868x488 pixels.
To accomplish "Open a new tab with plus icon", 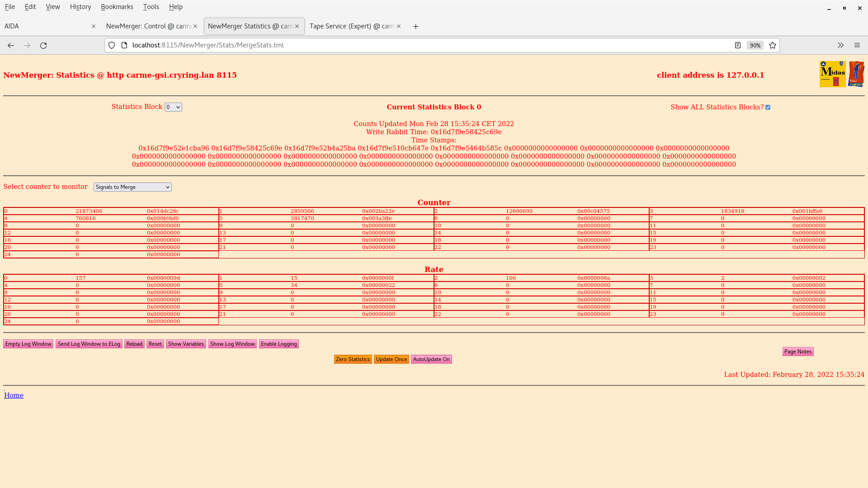I will 415,27.
